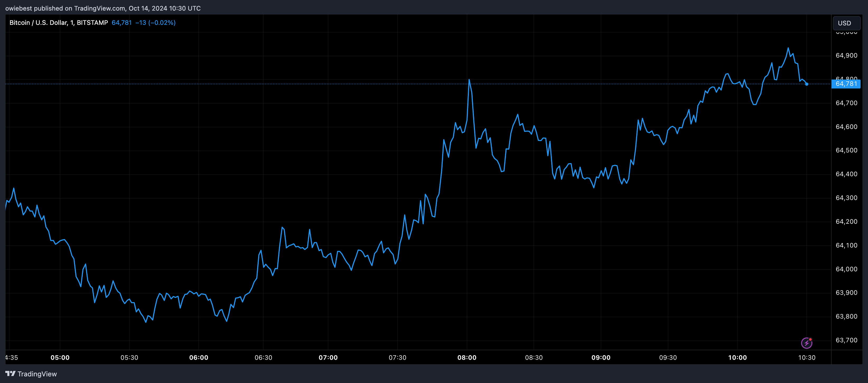Click the owiebest published caption text
Image resolution: width=868 pixels, height=383 pixels.
tap(103, 8)
